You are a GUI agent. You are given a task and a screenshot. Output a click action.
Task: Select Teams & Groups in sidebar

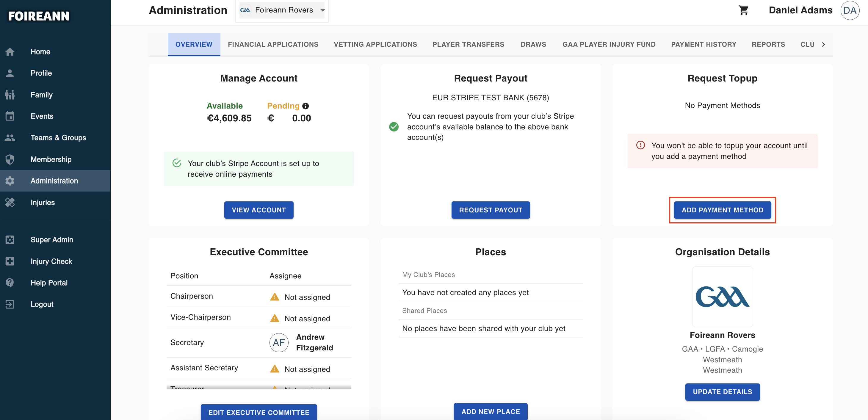pos(55,138)
